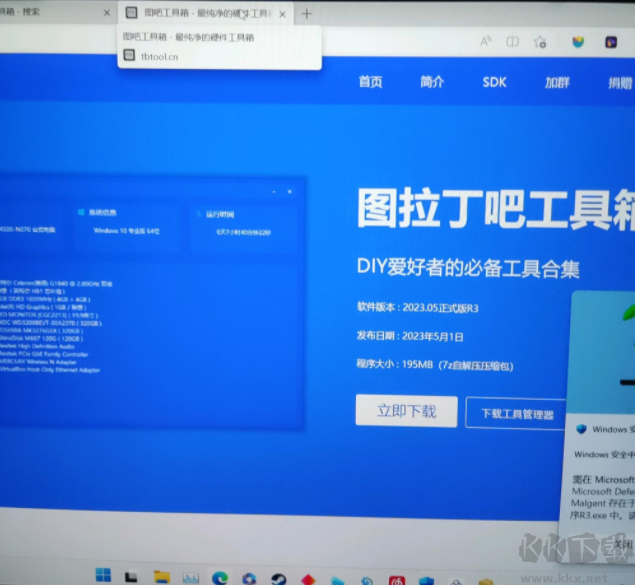This screenshot has width=635, height=585.
Task: Open the NetEase music red taskbar icon
Action: [397, 581]
